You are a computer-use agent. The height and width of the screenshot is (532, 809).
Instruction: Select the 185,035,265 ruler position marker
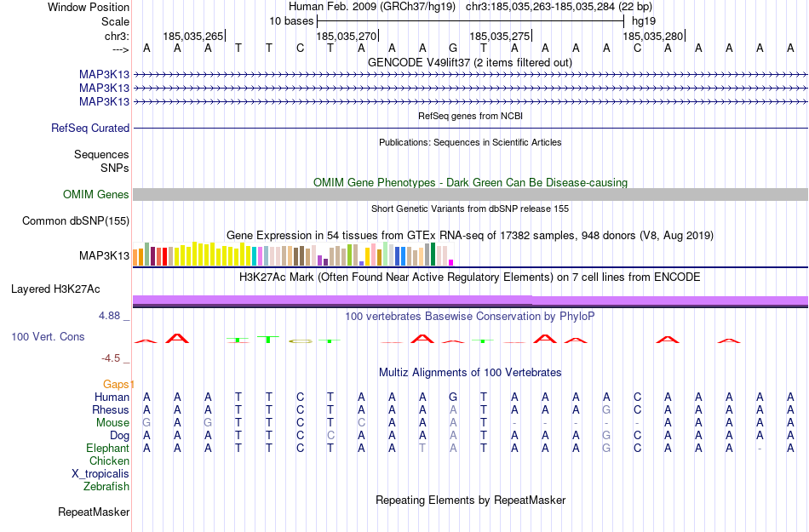click(x=193, y=36)
